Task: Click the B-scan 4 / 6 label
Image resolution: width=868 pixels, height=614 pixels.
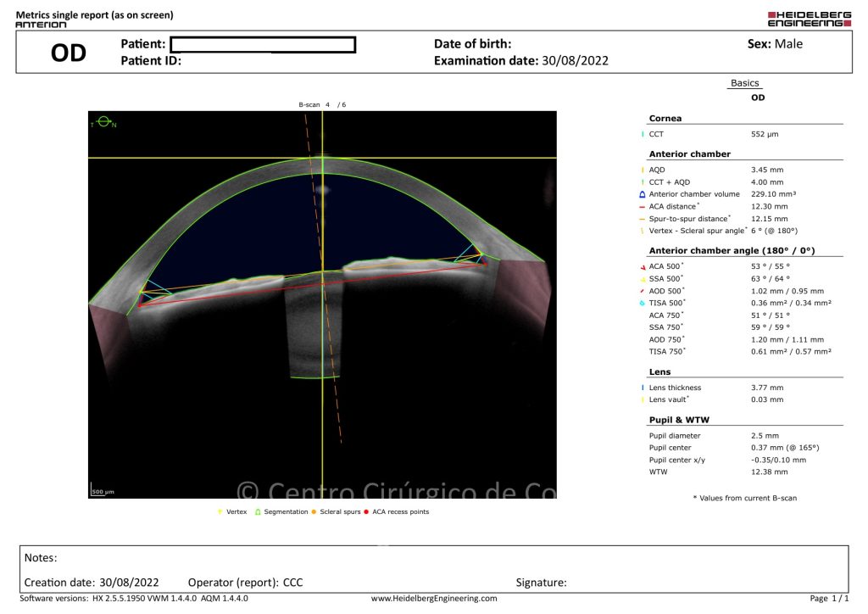Action: coord(322,104)
